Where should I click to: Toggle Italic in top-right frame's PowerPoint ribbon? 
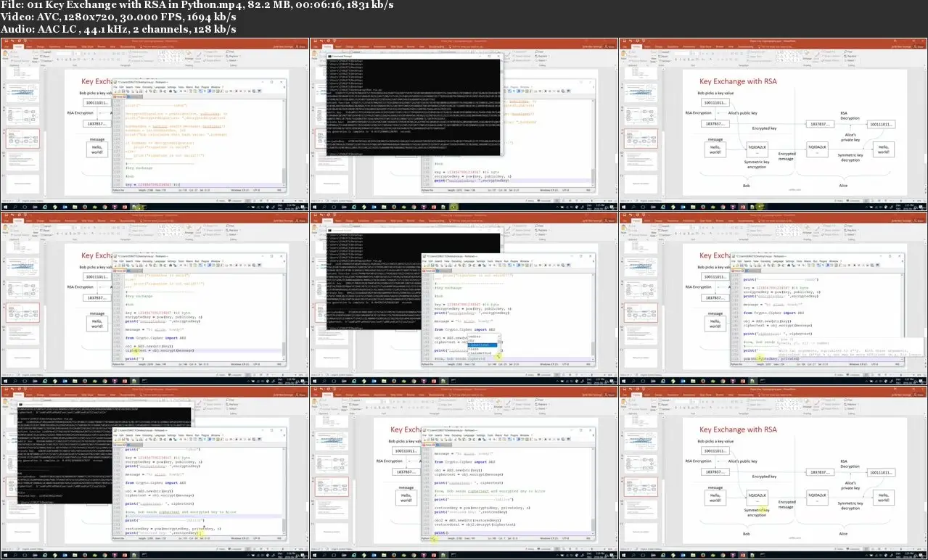680,59
